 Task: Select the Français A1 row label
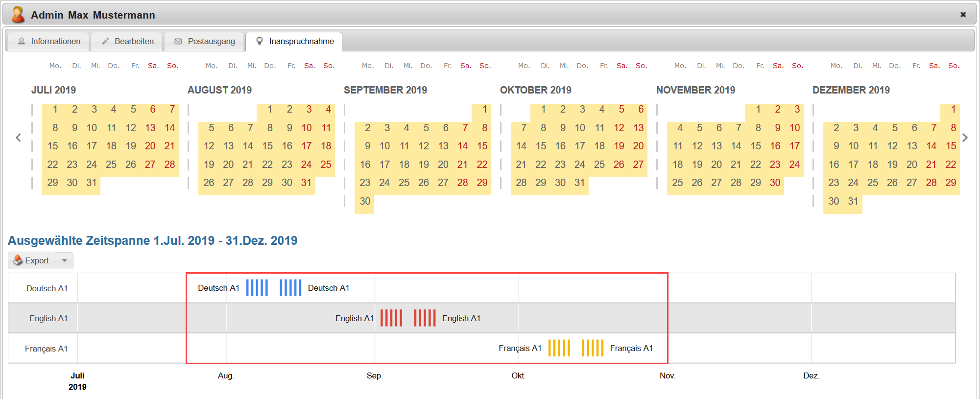(46, 349)
